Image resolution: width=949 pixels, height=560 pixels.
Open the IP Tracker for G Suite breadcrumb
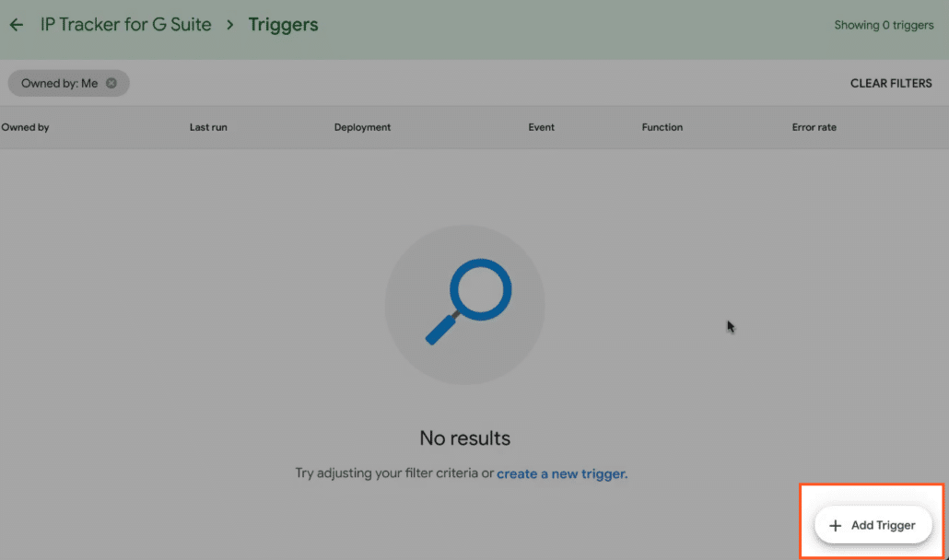(x=126, y=25)
